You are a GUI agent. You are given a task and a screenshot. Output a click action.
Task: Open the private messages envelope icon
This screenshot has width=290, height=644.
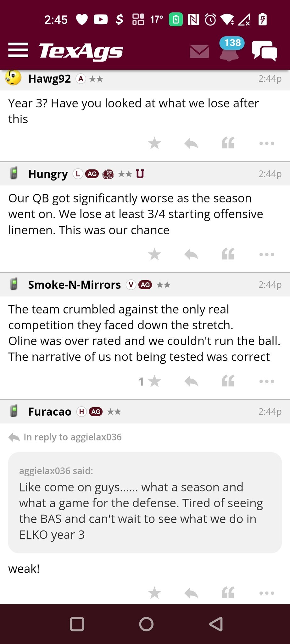[x=199, y=51]
